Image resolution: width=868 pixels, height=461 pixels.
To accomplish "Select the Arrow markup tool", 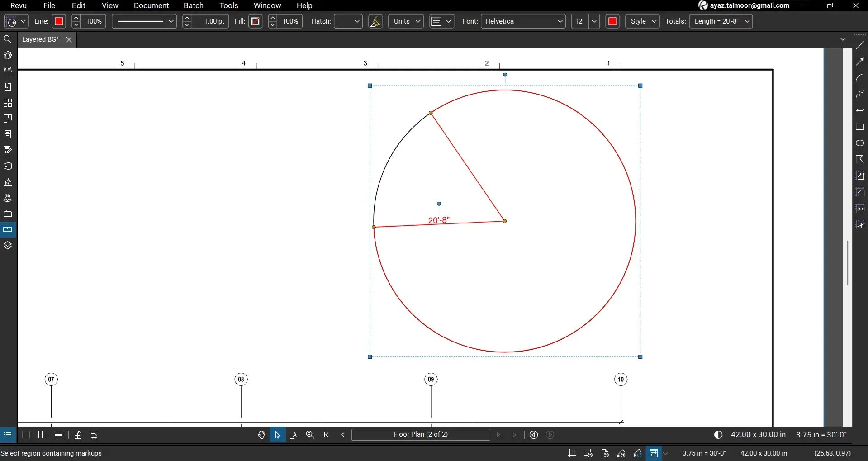I will coord(860,61).
